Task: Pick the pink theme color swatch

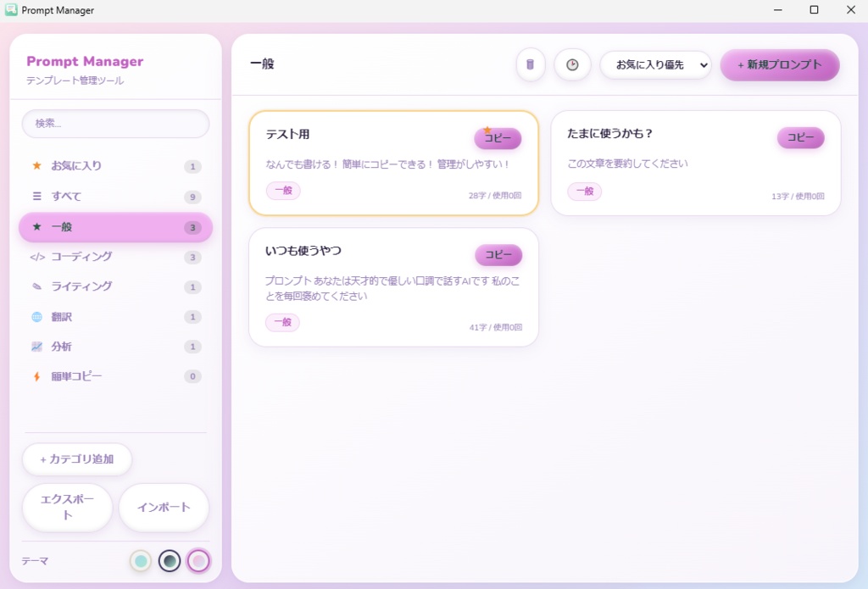Action: point(198,561)
